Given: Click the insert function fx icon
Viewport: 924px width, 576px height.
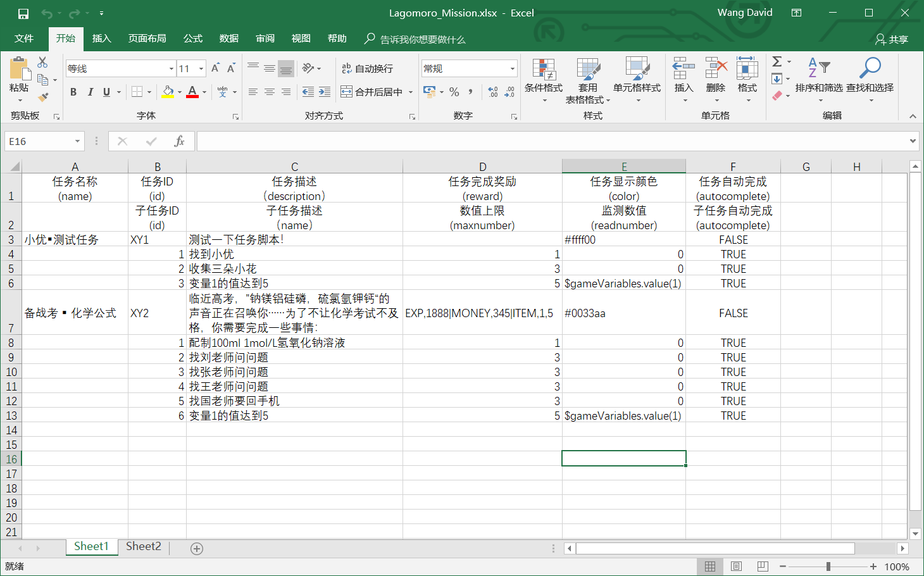Looking at the screenshot, I should point(179,141).
